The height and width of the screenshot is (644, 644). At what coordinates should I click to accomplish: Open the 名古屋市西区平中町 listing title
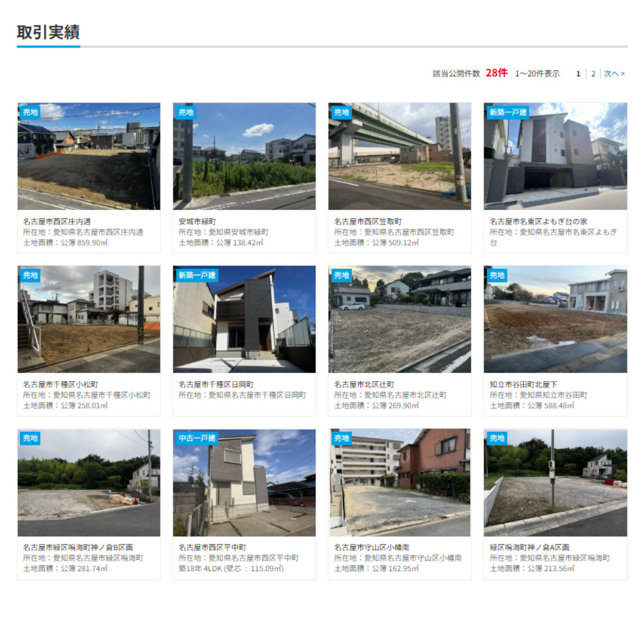pyautogui.click(x=212, y=547)
